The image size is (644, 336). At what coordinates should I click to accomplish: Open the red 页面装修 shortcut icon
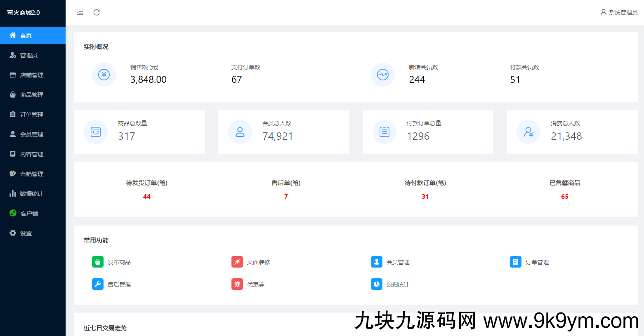237,262
